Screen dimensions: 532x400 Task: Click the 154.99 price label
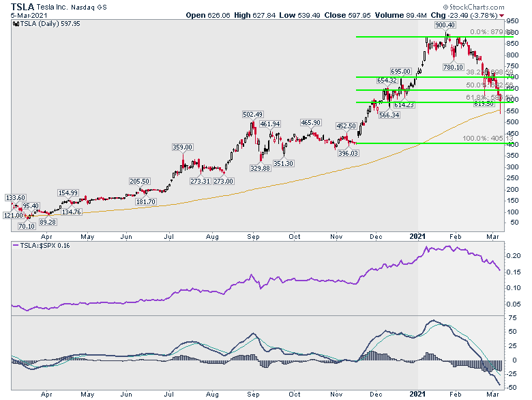(68, 192)
